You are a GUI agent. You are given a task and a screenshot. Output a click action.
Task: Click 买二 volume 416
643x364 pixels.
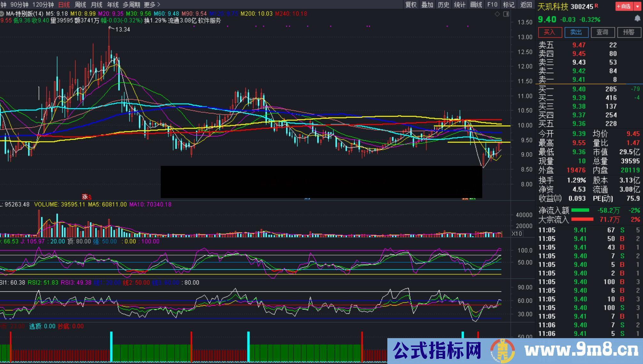[611, 98]
